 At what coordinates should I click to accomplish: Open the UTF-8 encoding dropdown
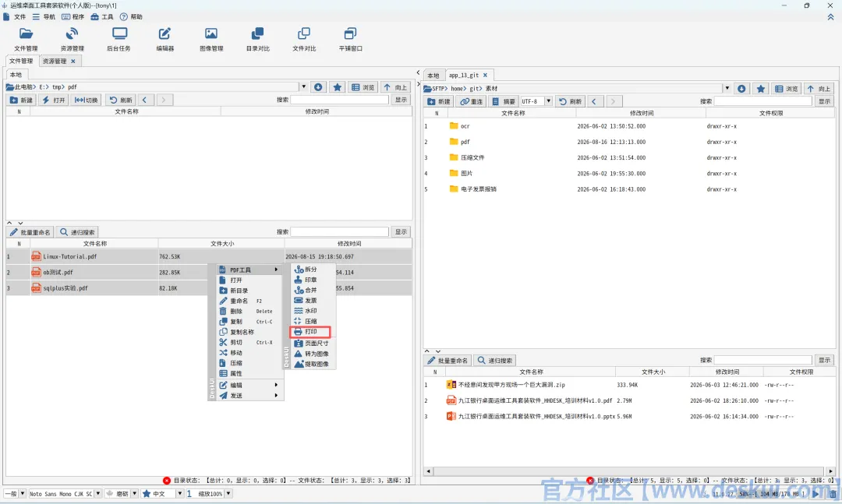tap(548, 101)
